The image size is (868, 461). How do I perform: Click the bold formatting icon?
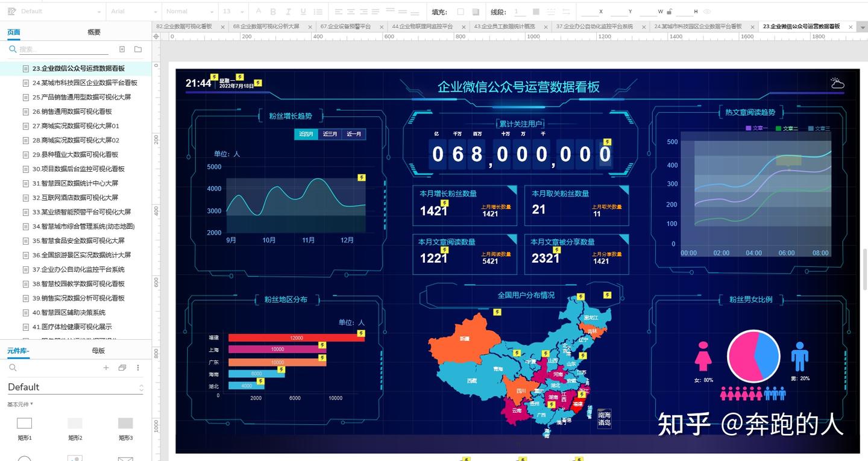[273, 11]
